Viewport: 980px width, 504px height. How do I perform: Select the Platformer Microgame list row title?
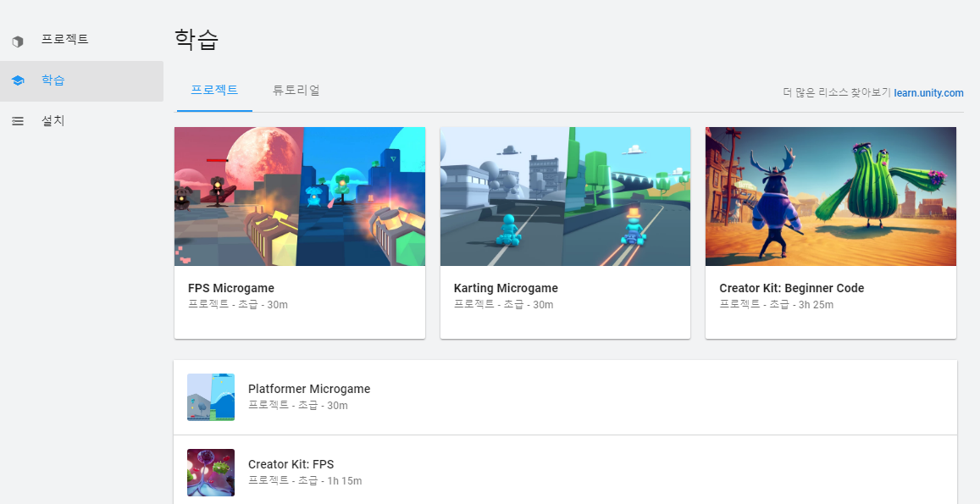(309, 389)
